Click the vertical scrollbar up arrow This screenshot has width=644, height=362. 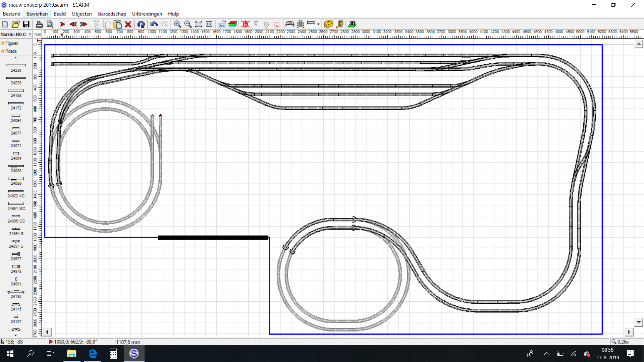click(639, 44)
